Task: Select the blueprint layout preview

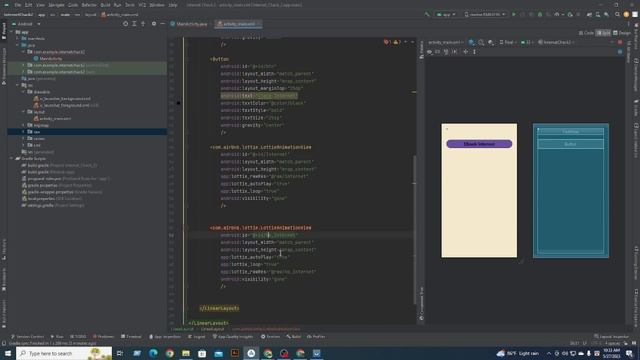Action: coord(571,191)
